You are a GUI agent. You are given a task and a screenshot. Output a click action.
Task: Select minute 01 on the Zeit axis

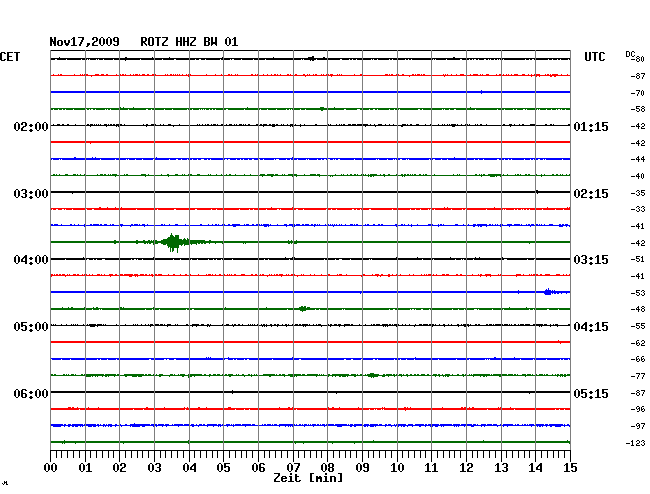[x=85, y=467]
